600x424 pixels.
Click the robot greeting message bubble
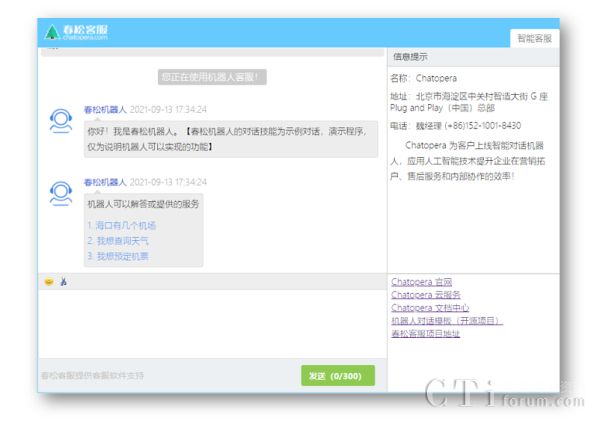(x=230, y=138)
